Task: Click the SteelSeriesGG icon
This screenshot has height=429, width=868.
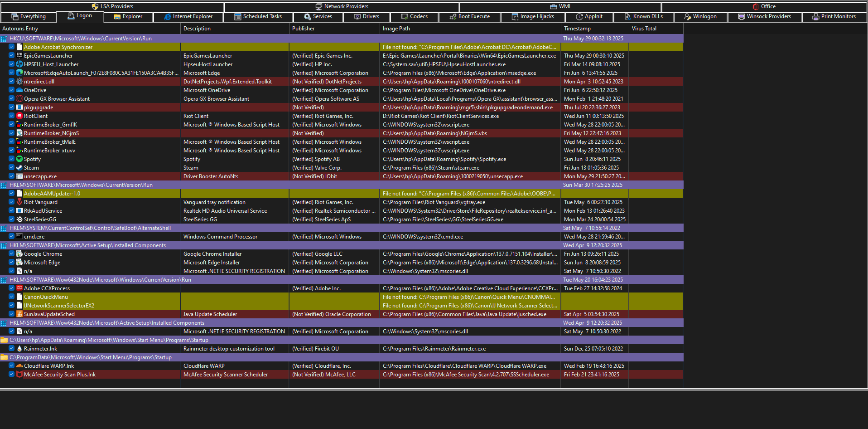Action: point(19,219)
